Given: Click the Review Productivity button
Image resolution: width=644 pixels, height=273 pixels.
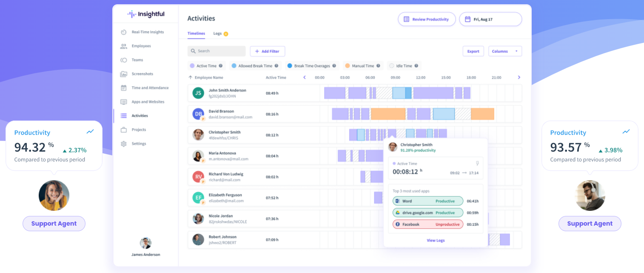Looking at the screenshot, I should point(426,19).
